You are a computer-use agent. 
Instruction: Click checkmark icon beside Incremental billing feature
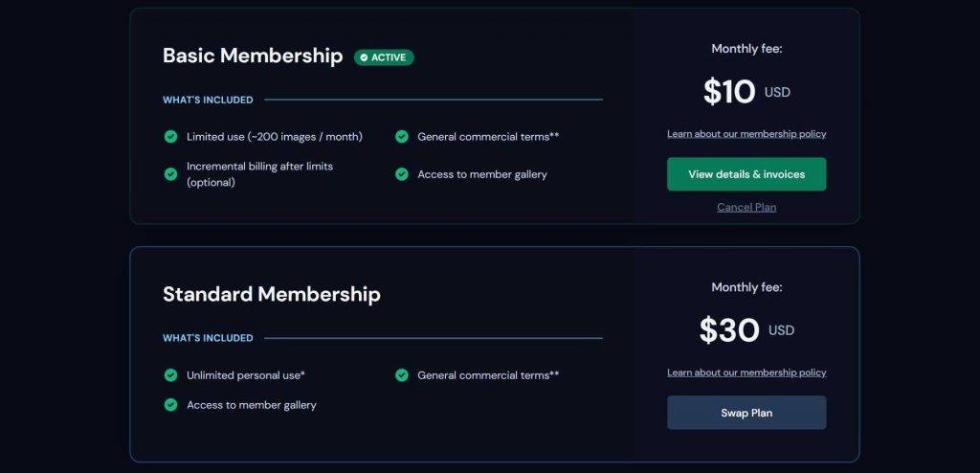[x=170, y=174]
